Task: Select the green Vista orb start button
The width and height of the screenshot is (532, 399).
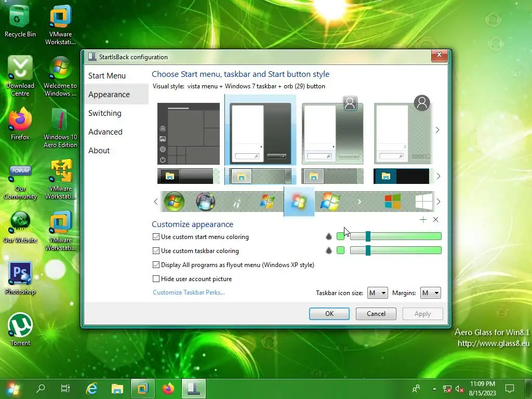Action: (174, 202)
